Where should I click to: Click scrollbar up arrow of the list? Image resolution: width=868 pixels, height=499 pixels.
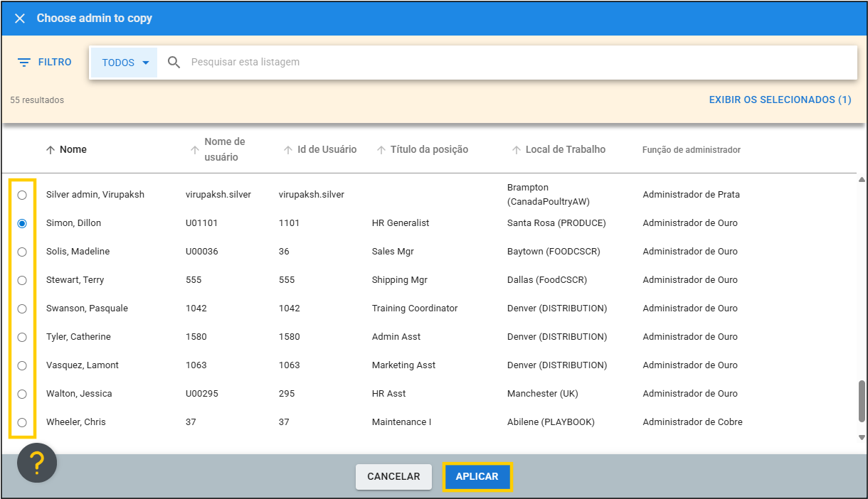pyautogui.click(x=862, y=181)
